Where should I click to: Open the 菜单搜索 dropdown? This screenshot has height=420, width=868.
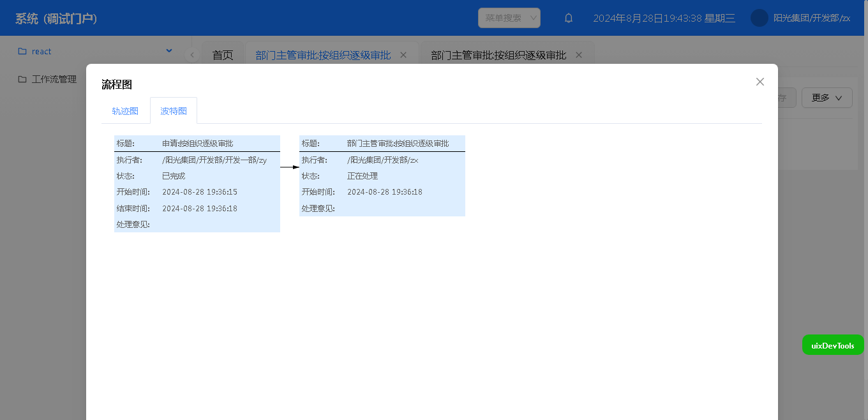point(509,18)
